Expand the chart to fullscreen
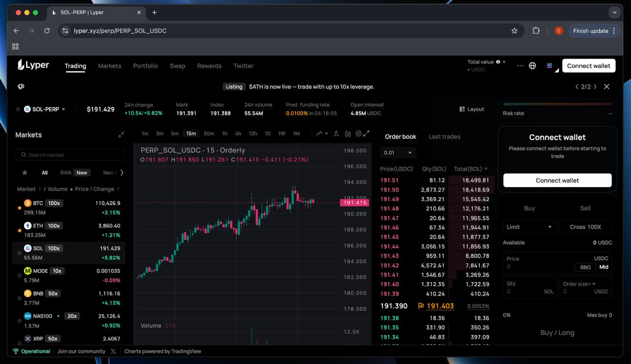The width and height of the screenshot is (631, 364). pyautogui.click(x=366, y=133)
